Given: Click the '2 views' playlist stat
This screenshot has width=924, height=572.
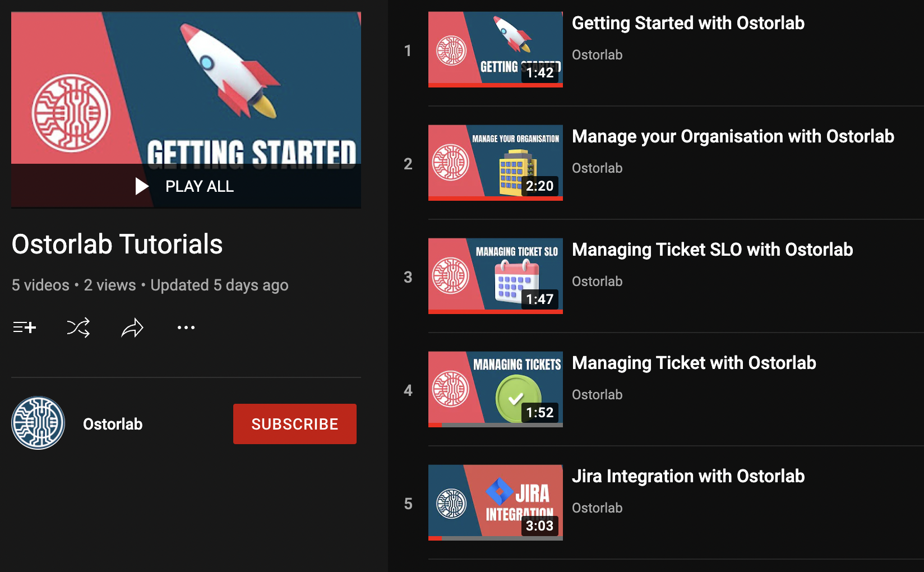Looking at the screenshot, I should [110, 285].
